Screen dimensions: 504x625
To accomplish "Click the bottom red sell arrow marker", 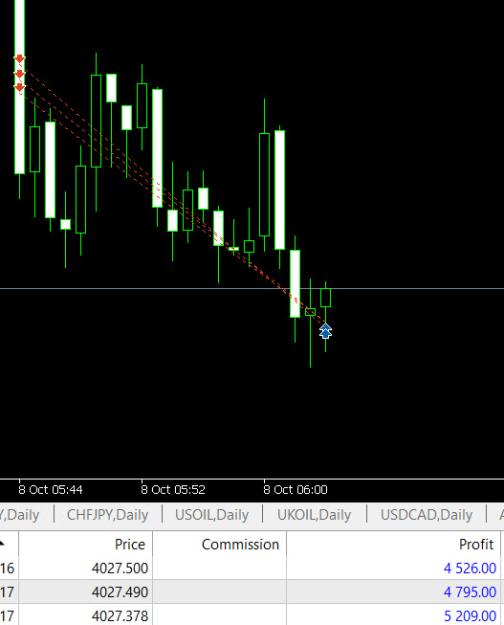I will point(19,88).
